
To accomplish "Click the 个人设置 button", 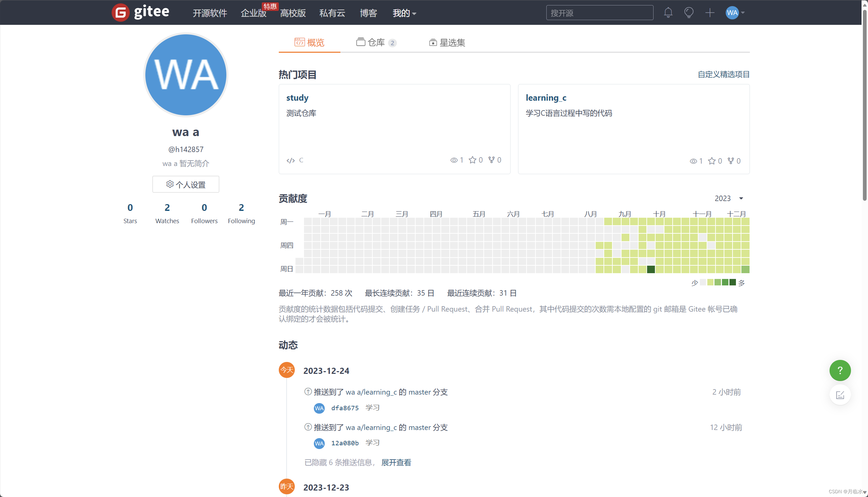I will (186, 184).
